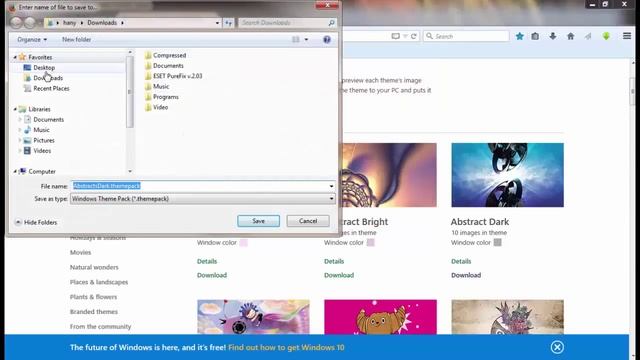Viewport: 640px width, 360px height.
Task: Select Computer in navigation pane
Action: (x=42, y=171)
